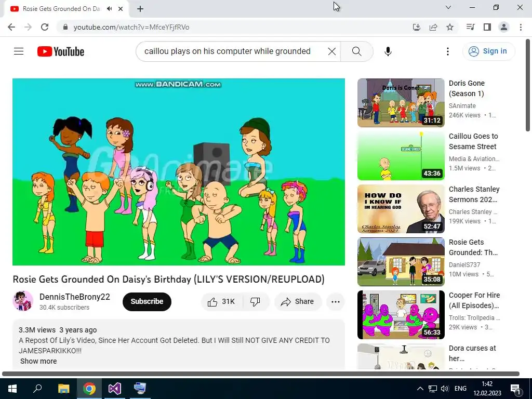Viewport: 532px width, 399px height.
Task: Click the search magnifier button
Action: point(356,51)
